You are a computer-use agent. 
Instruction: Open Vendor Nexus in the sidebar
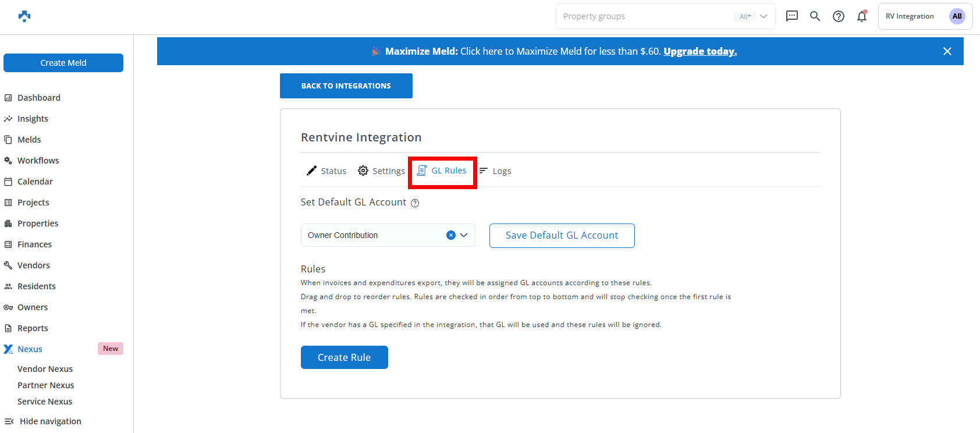click(45, 369)
